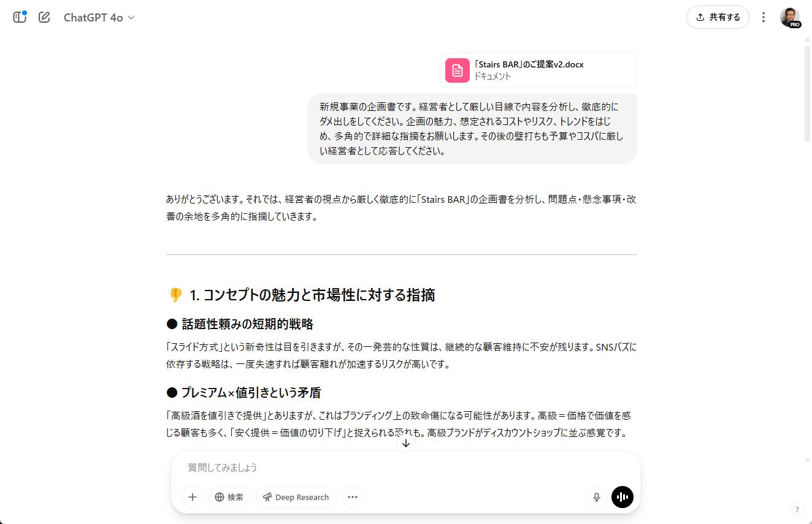Jump to the bottom with the down-arrow button

tap(406, 443)
